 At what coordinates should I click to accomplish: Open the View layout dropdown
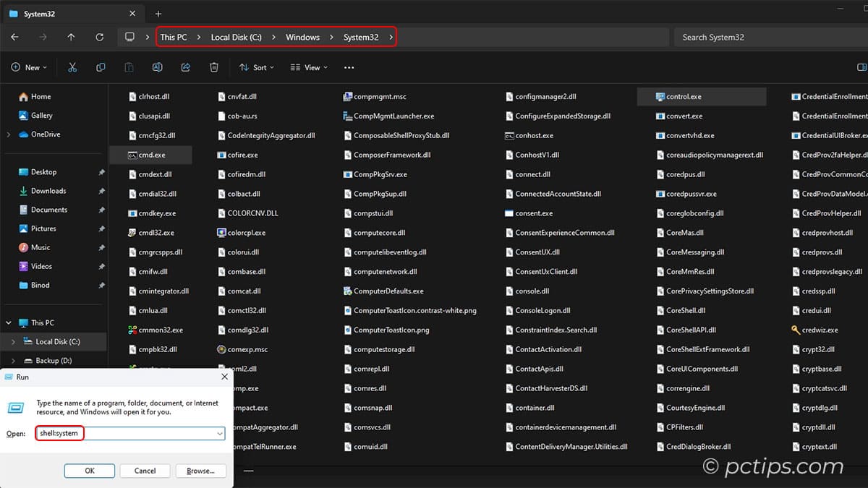point(309,67)
